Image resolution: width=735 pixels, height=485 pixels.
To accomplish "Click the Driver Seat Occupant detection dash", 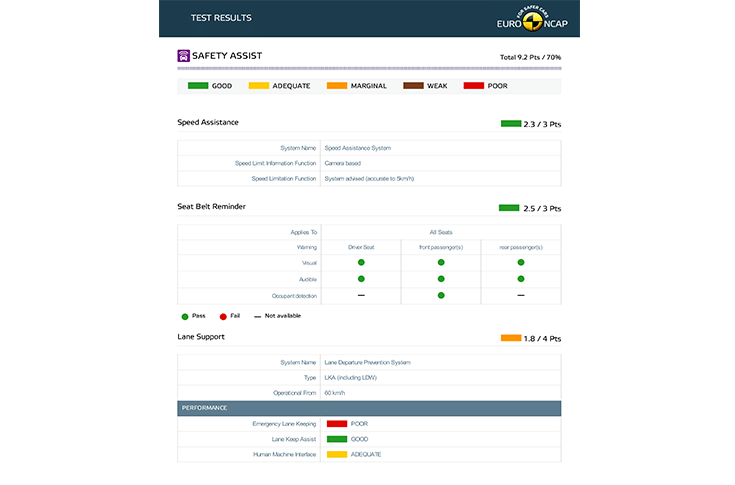I will (361, 296).
